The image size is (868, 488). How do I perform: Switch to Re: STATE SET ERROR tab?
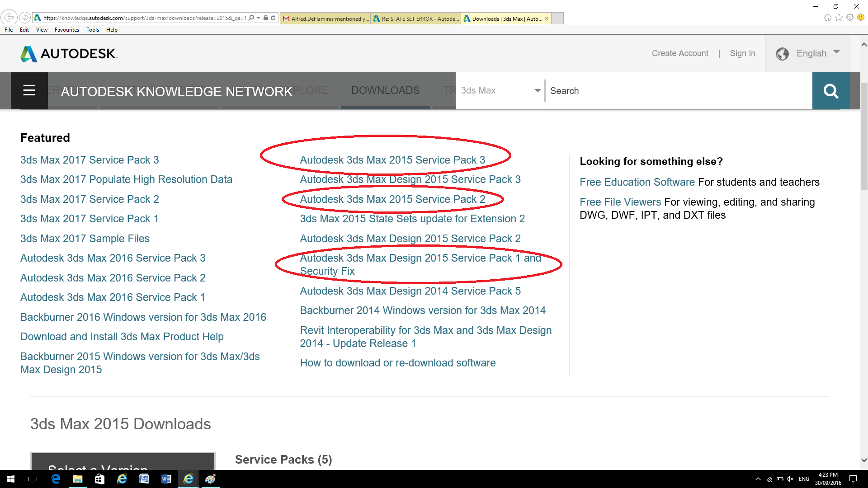(x=415, y=19)
